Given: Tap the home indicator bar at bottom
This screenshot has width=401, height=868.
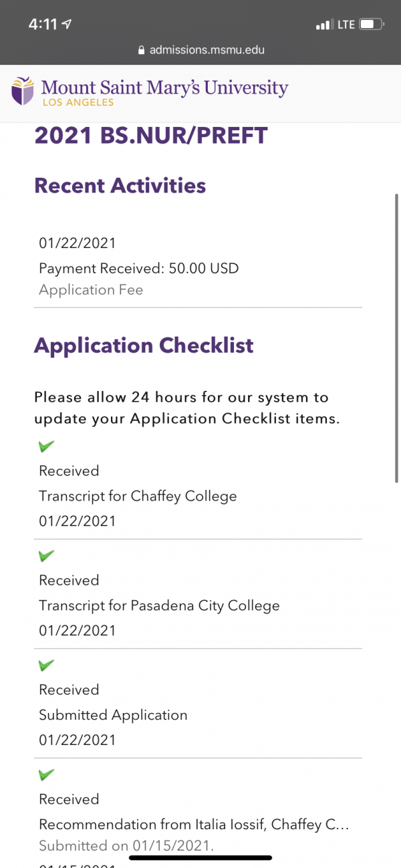Looking at the screenshot, I should tap(200, 857).
